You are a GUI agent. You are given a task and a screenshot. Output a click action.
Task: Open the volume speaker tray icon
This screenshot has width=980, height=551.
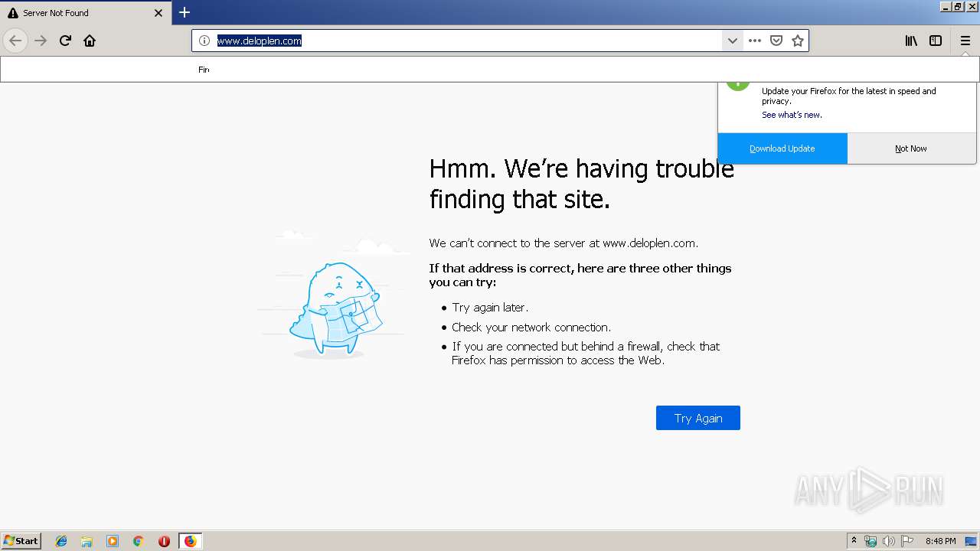point(889,541)
